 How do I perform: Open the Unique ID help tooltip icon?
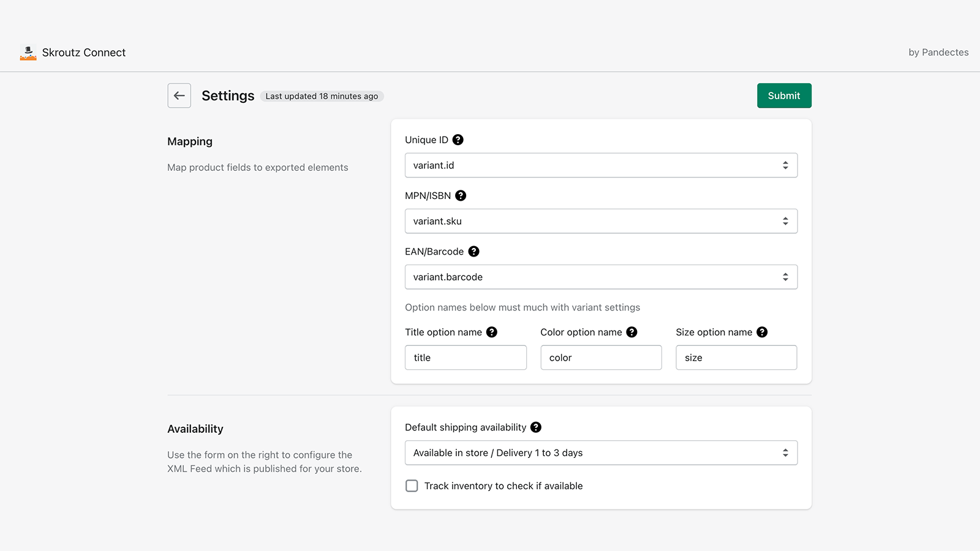coord(458,140)
